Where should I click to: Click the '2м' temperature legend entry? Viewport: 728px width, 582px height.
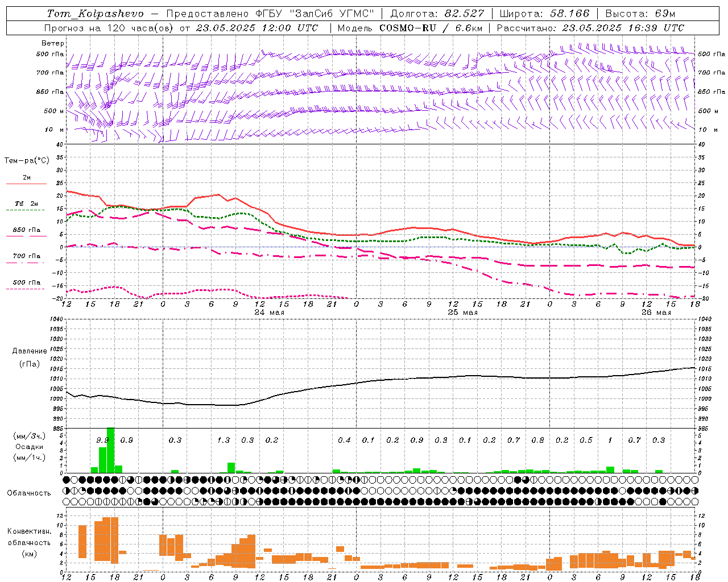point(27,177)
